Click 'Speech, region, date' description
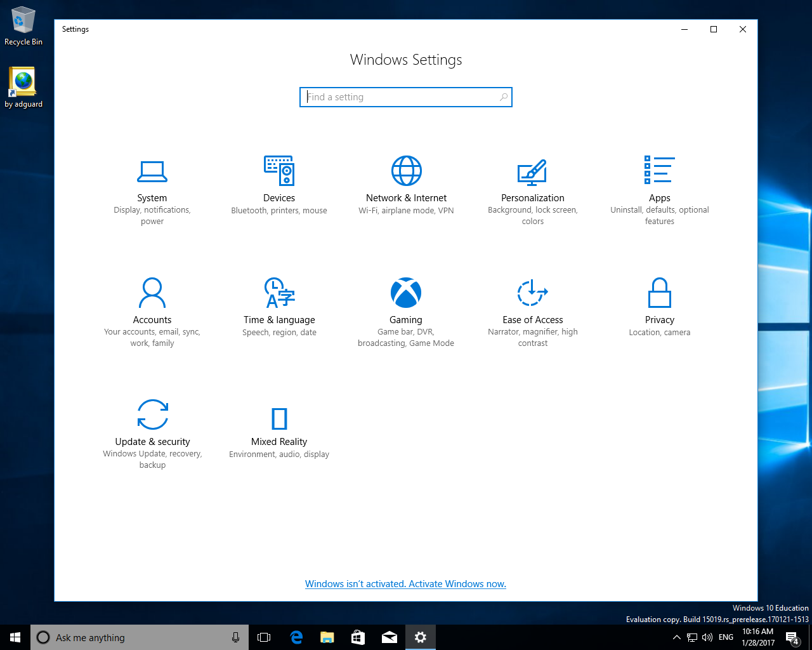Viewport: 812px width, 650px height. point(279,333)
